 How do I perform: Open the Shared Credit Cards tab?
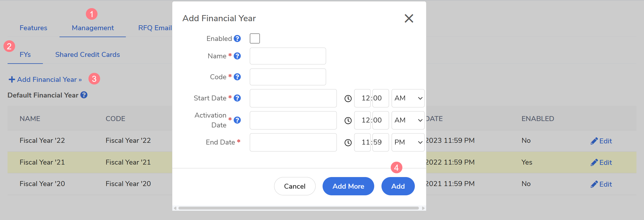pos(87,55)
